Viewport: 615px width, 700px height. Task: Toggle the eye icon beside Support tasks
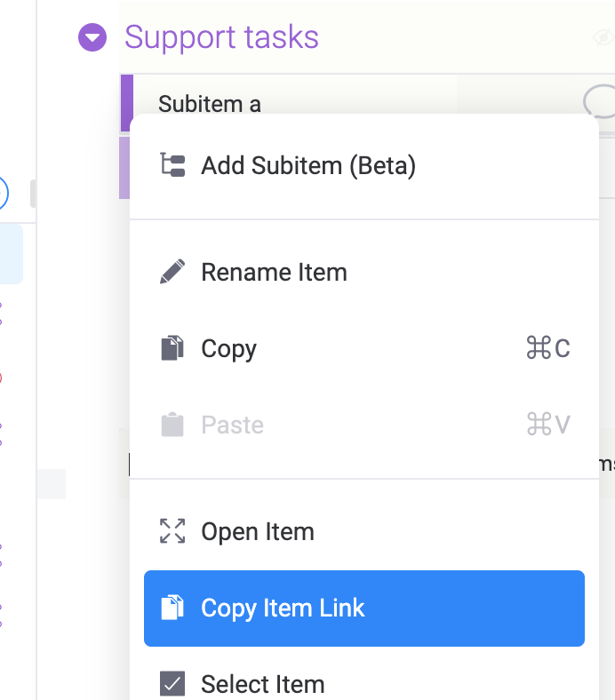click(x=603, y=37)
